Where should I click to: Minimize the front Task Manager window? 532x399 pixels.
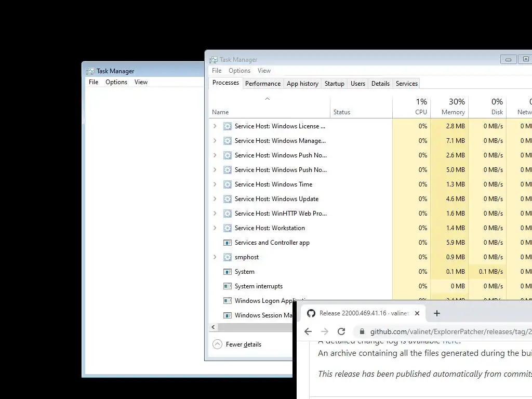coord(508,59)
